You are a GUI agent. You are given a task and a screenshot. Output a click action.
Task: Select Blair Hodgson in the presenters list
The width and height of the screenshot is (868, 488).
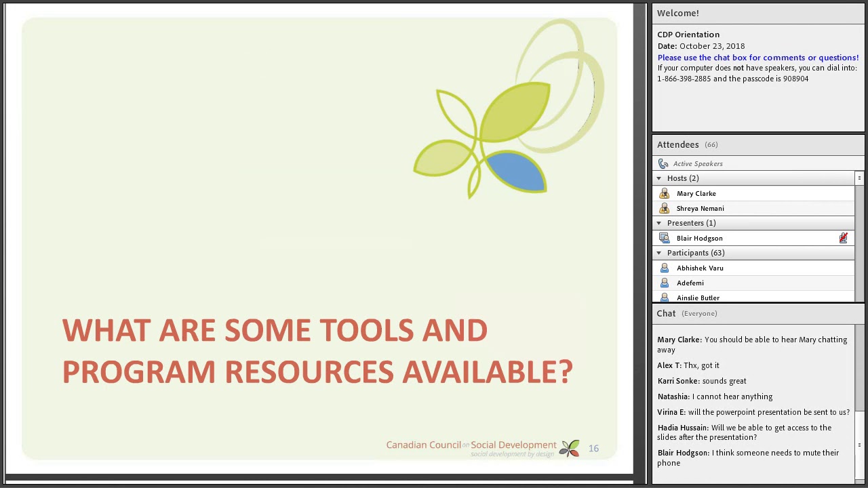tap(753, 238)
